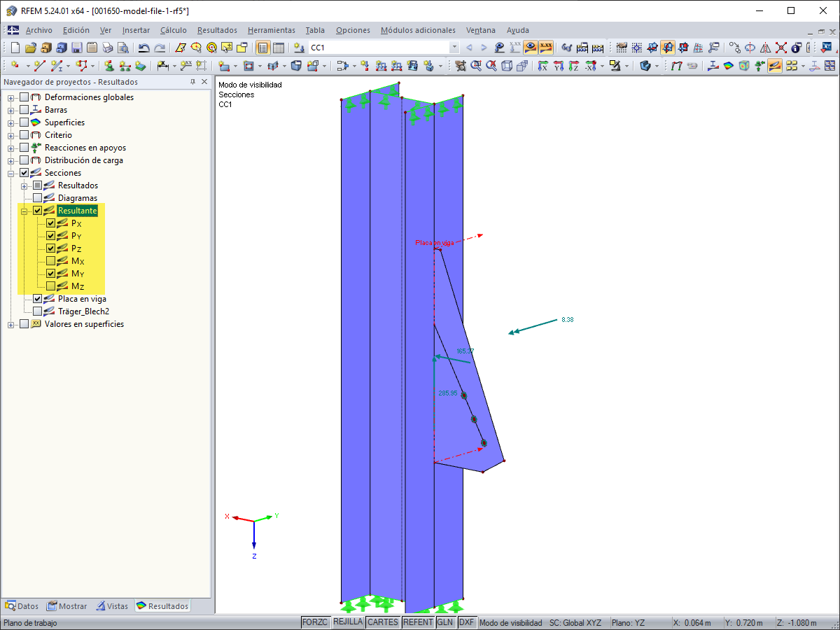Check the Superficies checkbox
This screenshot has width=840, height=630.
coord(24,122)
